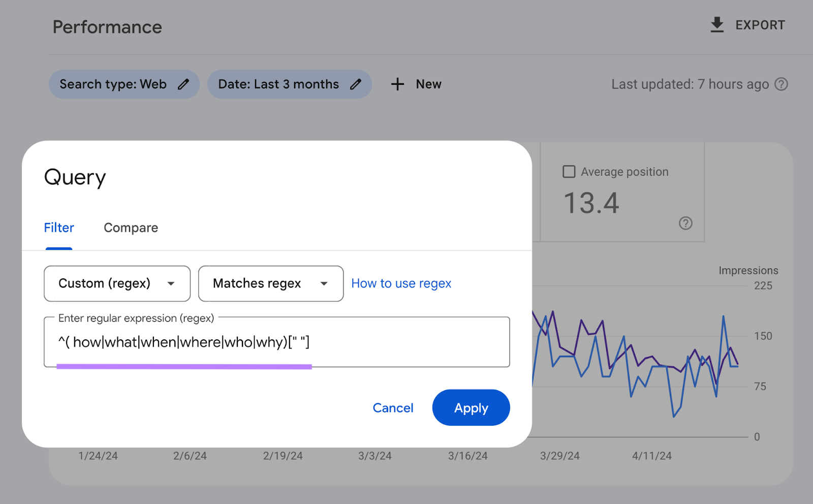
Task: Cancel the Query dialog
Action: (x=393, y=407)
